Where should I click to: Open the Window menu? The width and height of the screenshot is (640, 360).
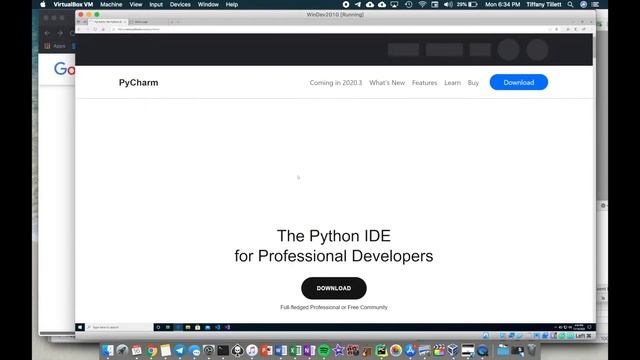coord(208,4)
